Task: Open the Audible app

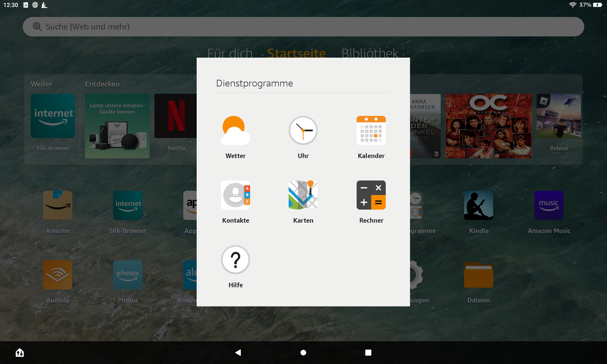Action: click(58, 275)
